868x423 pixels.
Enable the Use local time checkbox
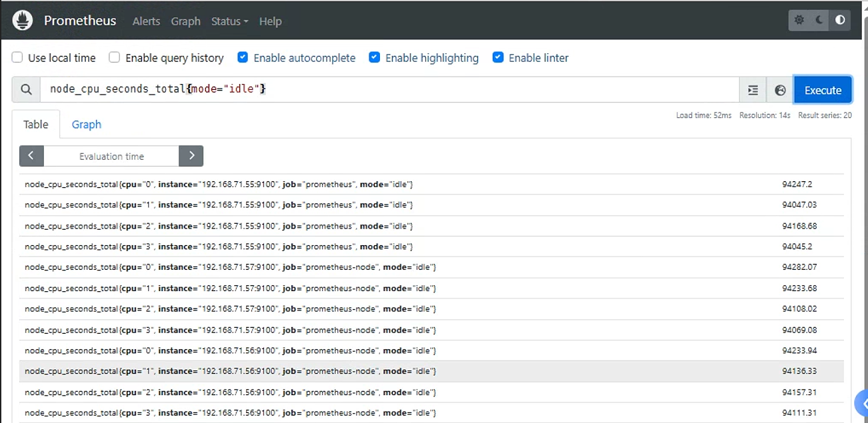[x=17, y=57]
